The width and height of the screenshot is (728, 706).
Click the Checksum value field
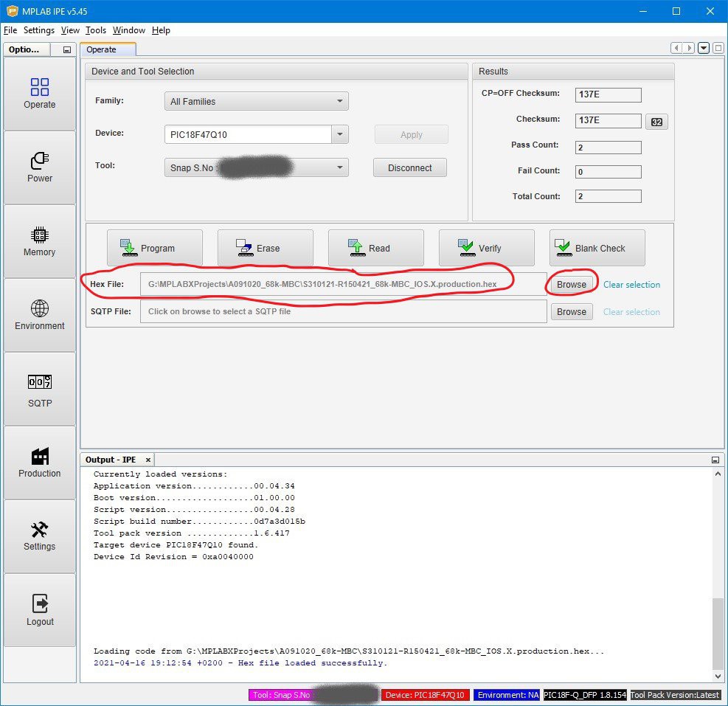click(x=609, y=121)
